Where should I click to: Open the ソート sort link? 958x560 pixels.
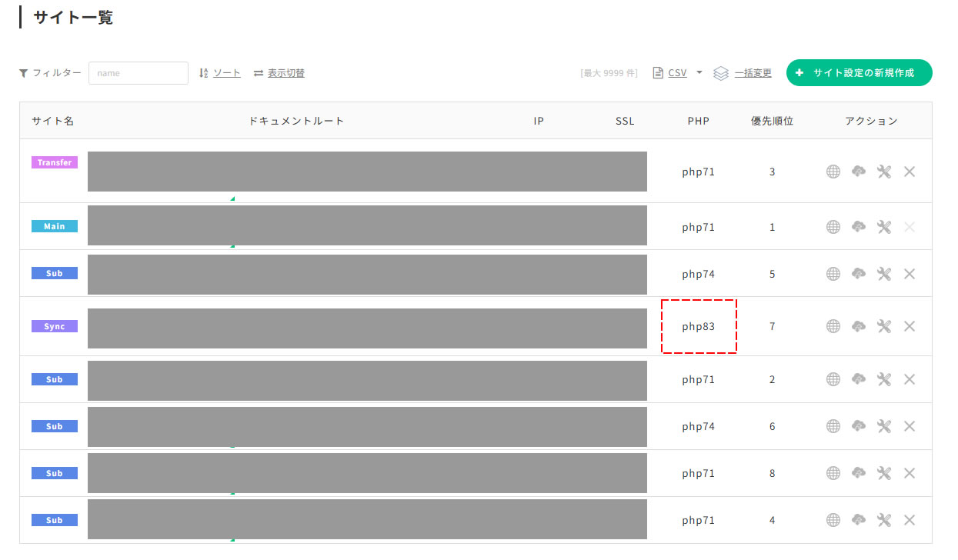227,73
